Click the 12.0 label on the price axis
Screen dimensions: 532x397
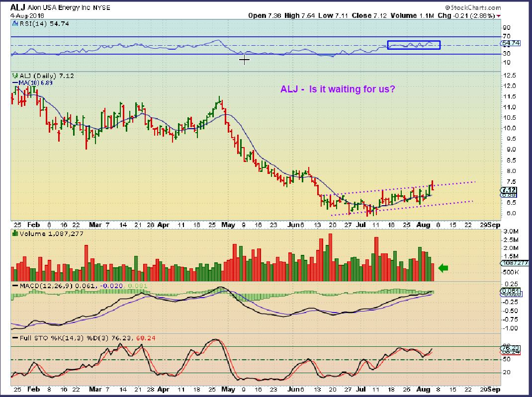coord(510,86)
